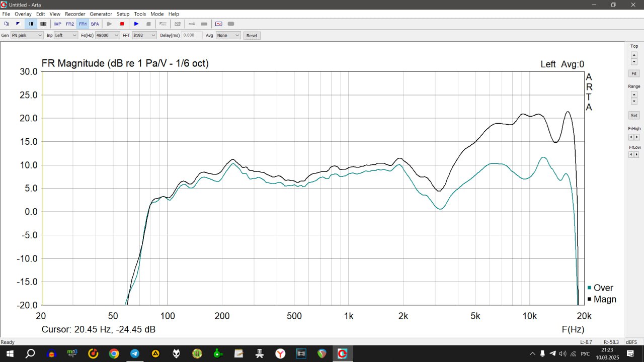Open the Windows Start menu

tap(10, 353)
